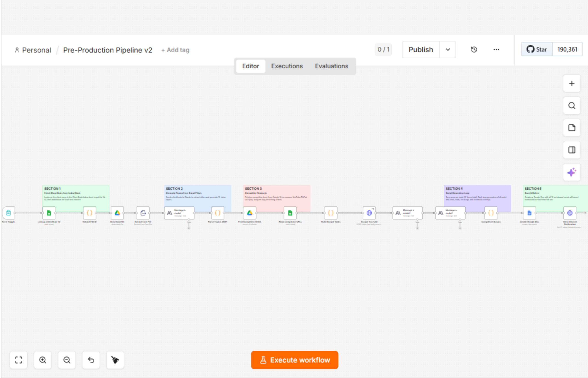Click the 0 / 1 counter badge

click(x=384, y=50)
